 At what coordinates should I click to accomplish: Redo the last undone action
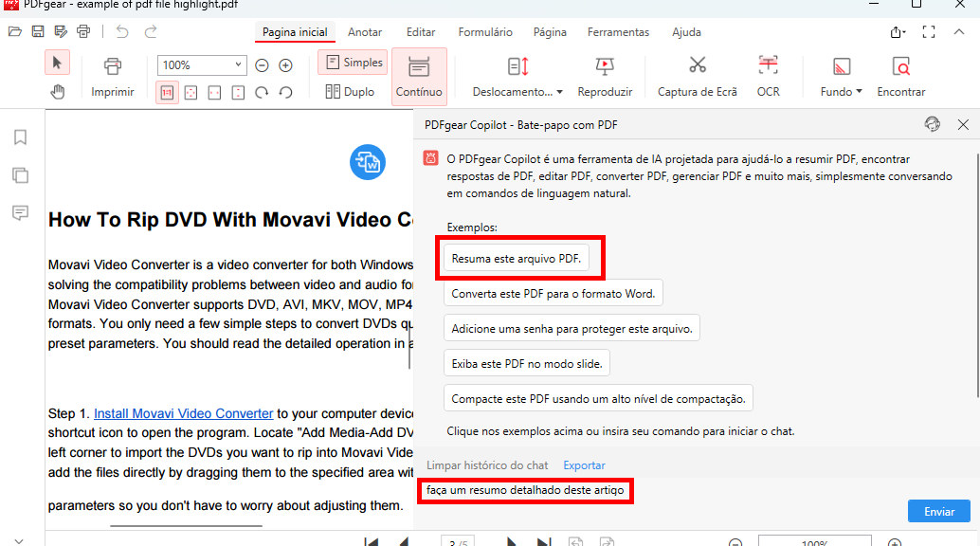pos(151,31)
